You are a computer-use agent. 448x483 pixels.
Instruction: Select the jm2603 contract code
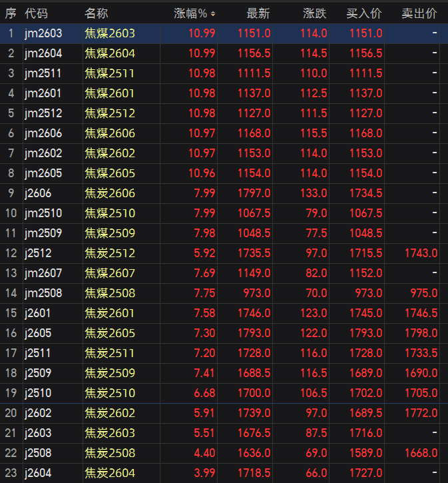click(43, 33)
